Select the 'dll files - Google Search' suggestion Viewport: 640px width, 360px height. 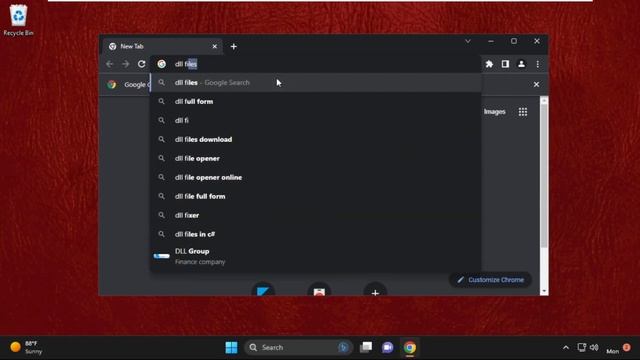tap(316, 82)
